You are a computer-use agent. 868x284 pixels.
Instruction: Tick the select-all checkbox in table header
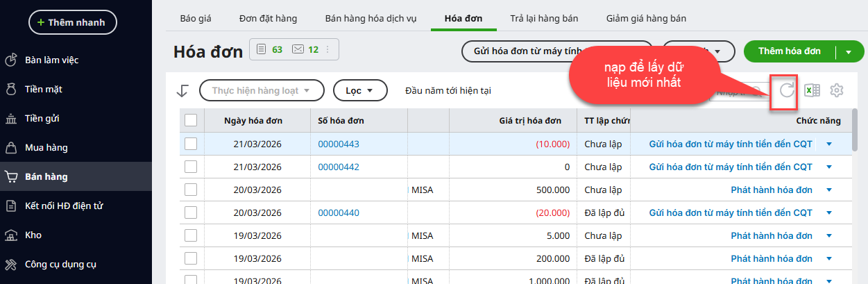(191, 121)
